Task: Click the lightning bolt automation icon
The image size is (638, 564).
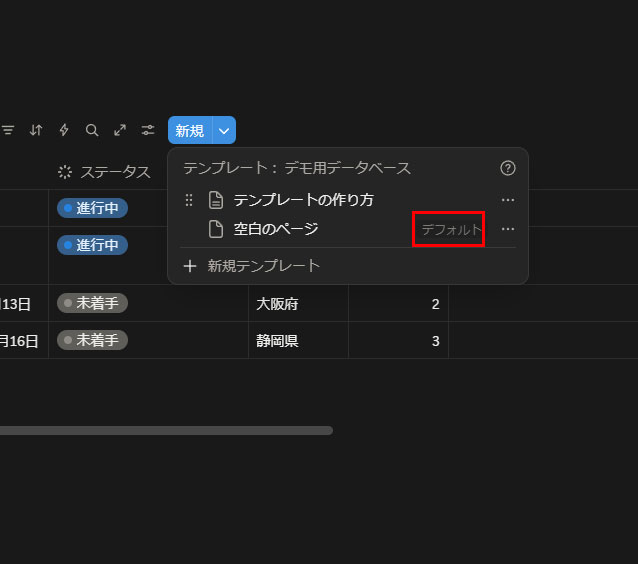Action: pyautogui.click(x=64, y=130)
